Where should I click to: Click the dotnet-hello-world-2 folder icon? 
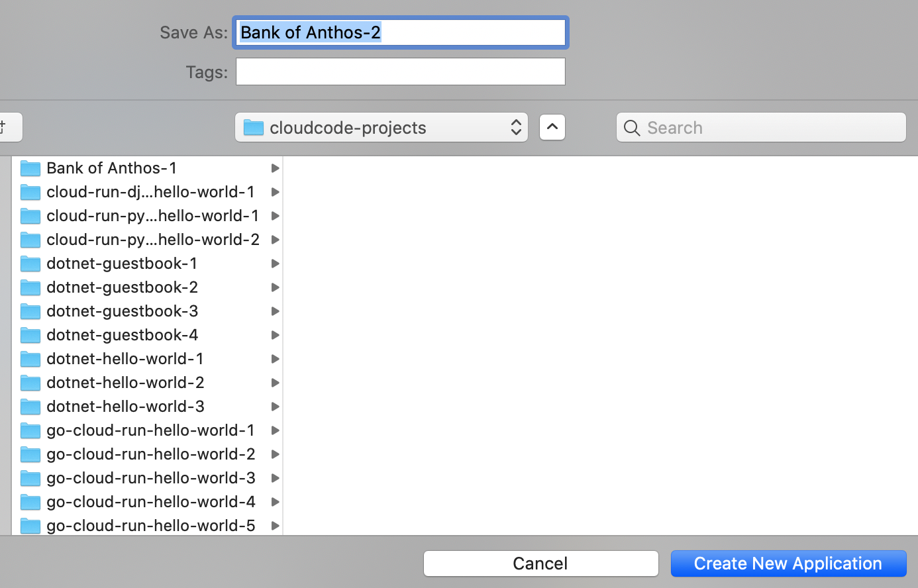pos(30,383)
